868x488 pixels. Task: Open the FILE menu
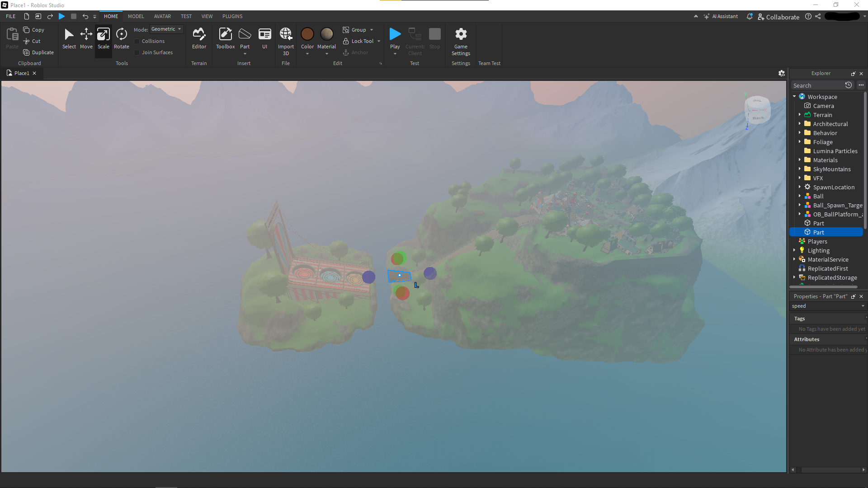pos(11,16)
